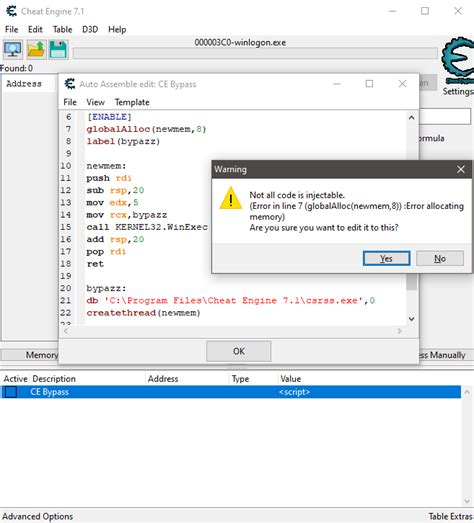Screen dimensions: 474x523
Task: Open the Template menu
Action: tap(132, 102)
